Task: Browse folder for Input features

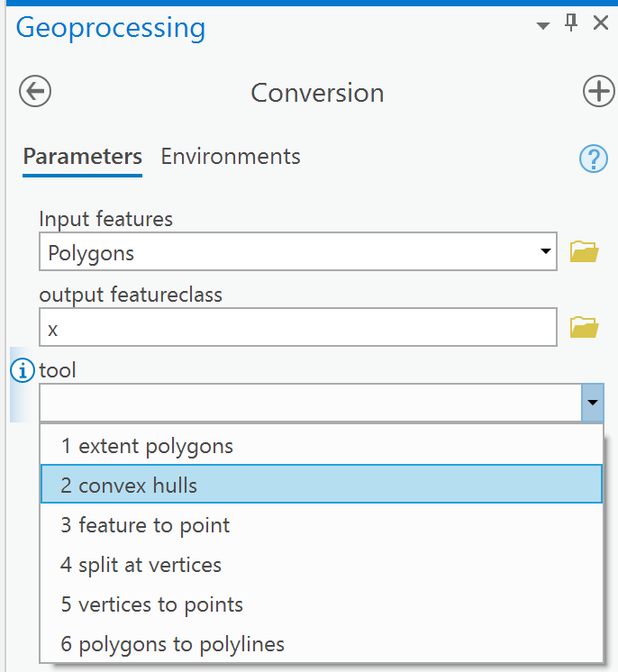Action: click(x=584, y=251)
